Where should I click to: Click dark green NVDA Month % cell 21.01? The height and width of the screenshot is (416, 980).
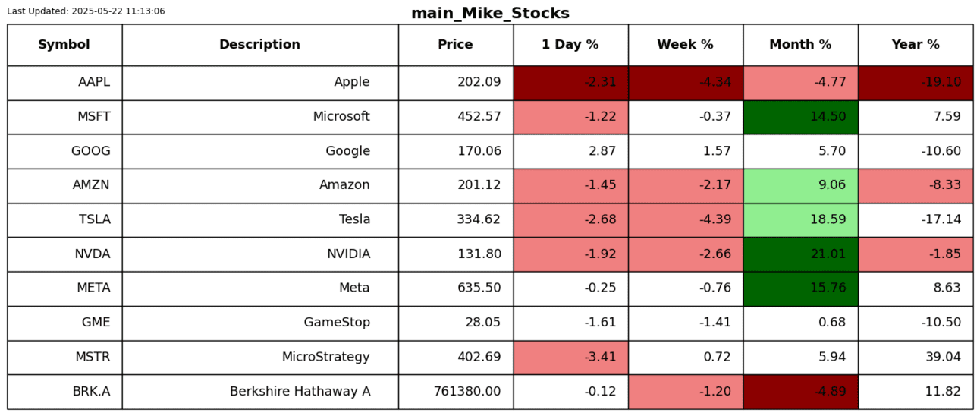[x=800, y=254]
